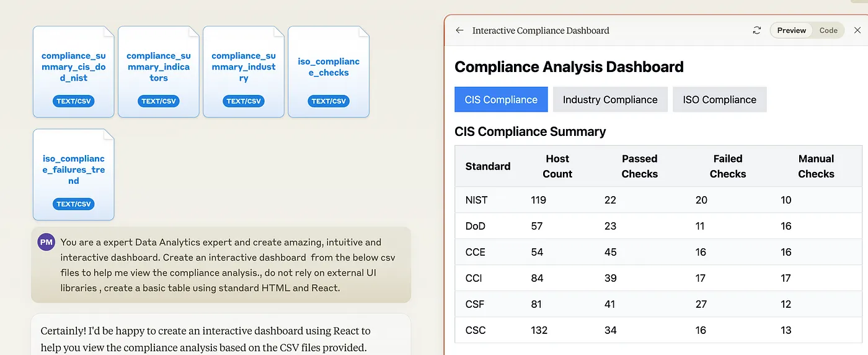
Task: Click the Passed Checks column header
Action: pos(639,166)
